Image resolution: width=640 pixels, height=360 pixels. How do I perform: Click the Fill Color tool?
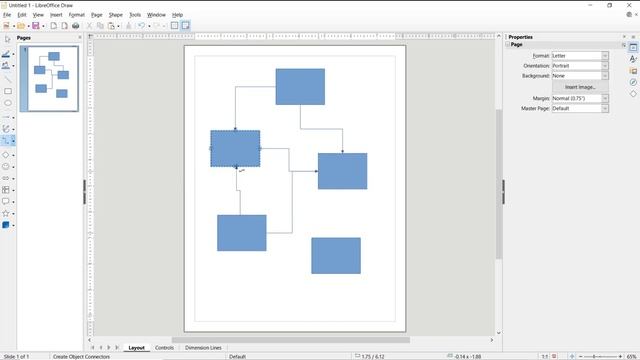(6, 65)
